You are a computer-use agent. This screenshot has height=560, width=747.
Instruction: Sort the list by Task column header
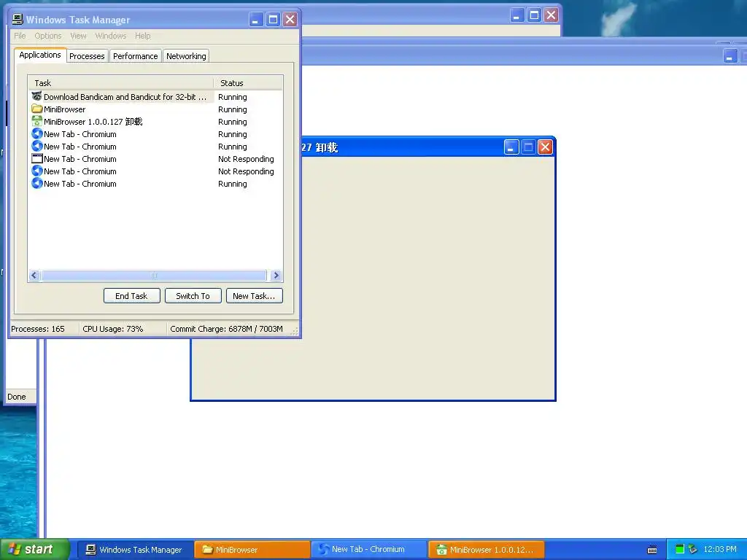[x=120, y=83]
